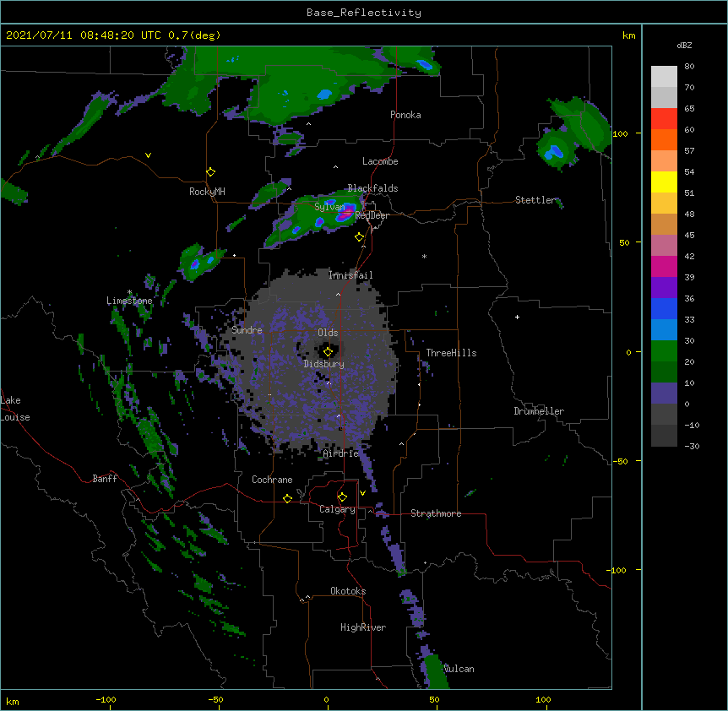
Task: Click the Okotoks town label
Action: pyautogui.click(x=348, y=591)
